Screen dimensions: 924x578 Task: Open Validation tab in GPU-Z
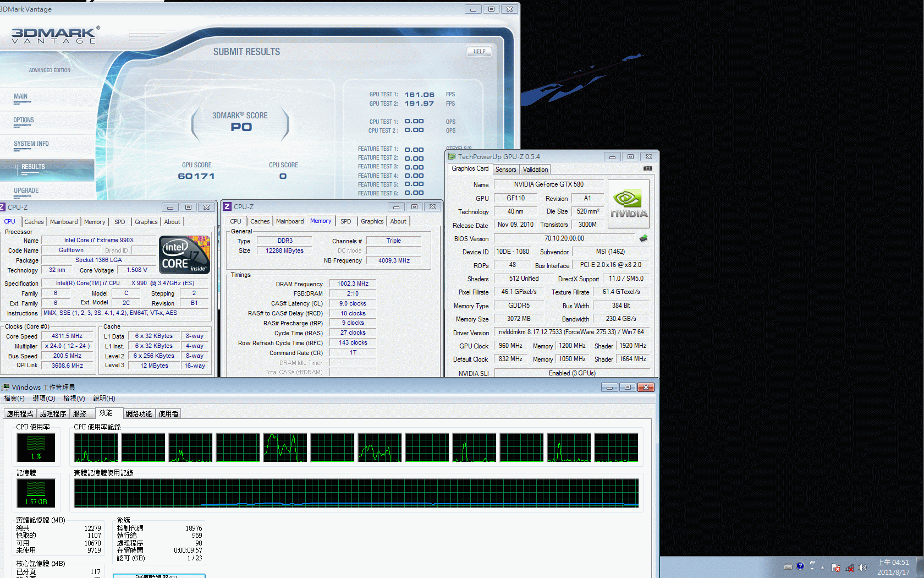(x=535, y=170)
